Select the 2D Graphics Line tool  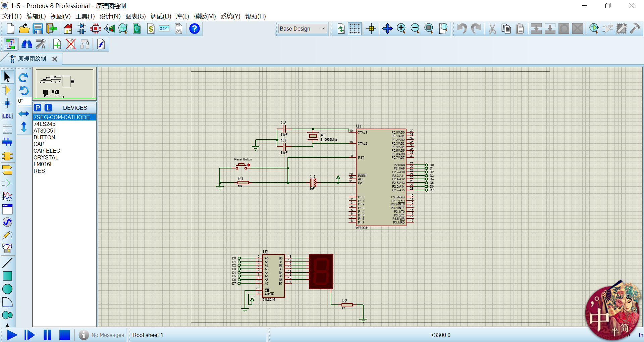tap(7, 262)
